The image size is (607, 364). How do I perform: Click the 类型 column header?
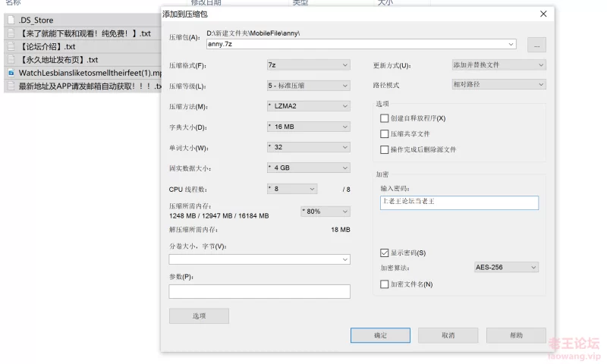tap(300, 2)
